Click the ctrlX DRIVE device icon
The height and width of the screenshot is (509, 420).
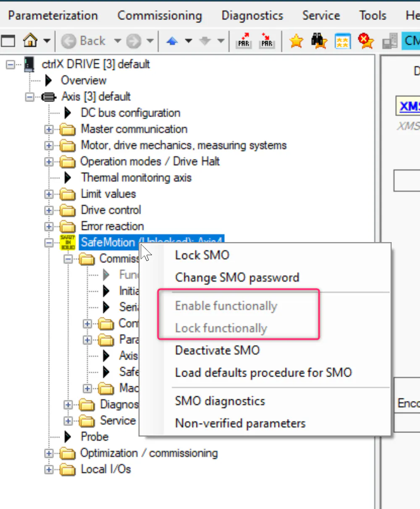[x=29, y=64]
